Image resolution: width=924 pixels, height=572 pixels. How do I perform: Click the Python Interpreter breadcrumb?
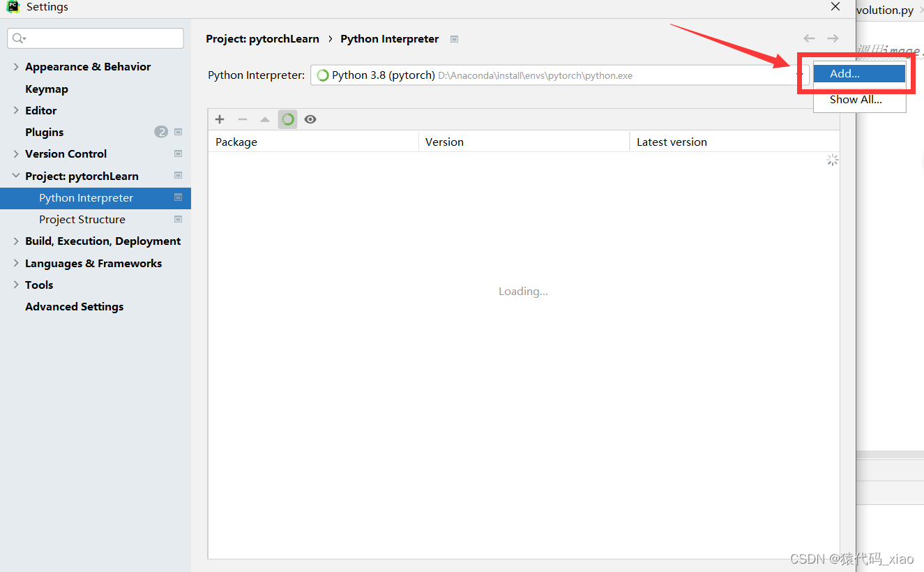[390, 39]
